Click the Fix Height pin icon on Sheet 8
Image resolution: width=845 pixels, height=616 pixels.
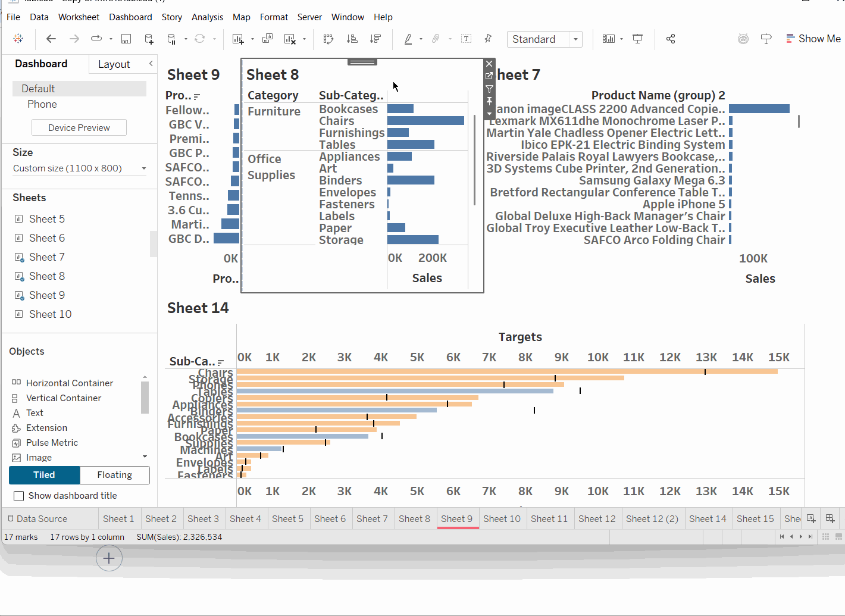tap(489, 101)
